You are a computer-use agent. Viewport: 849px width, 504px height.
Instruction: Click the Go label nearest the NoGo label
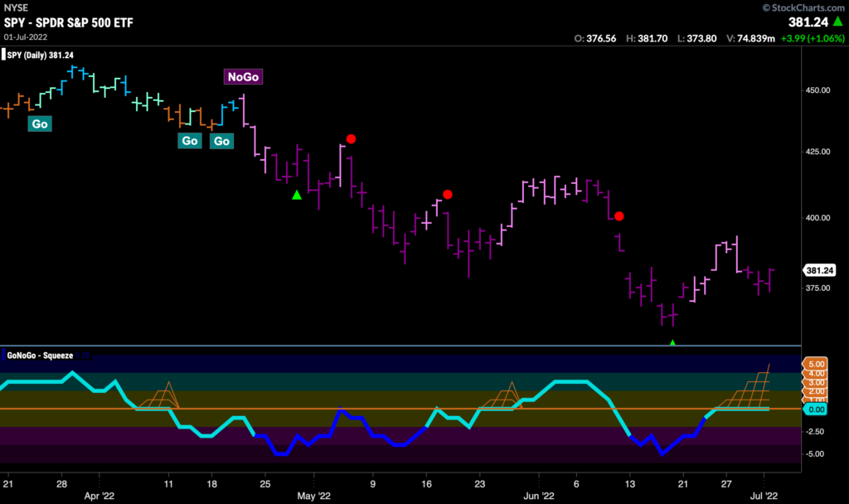(221, 141)
